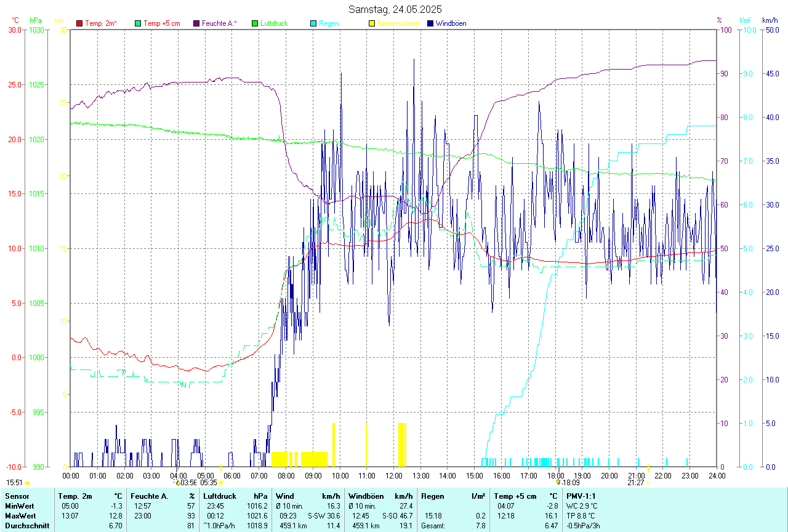Click the -0.5hPa/3h tendency value
The width and height of the screenshot is (788, 532).
click(583, 526)
